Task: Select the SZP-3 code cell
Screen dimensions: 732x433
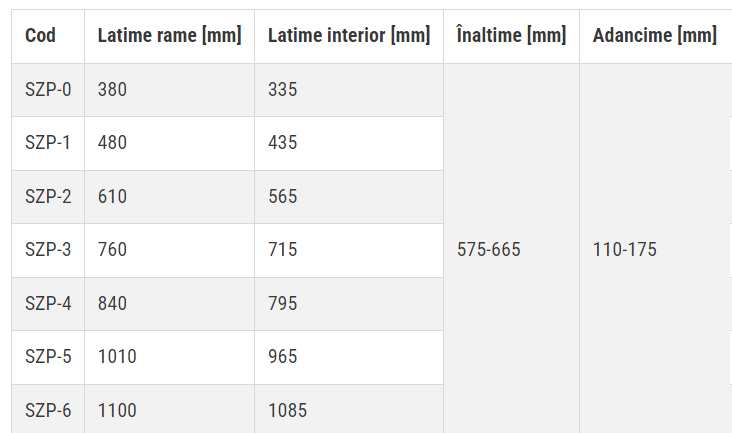Action: [48, 250]
